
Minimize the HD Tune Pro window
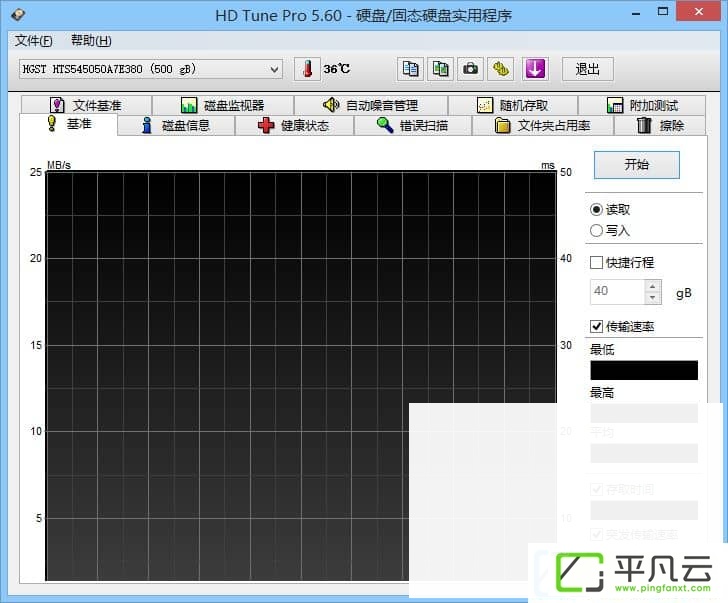tap(636, 13)
